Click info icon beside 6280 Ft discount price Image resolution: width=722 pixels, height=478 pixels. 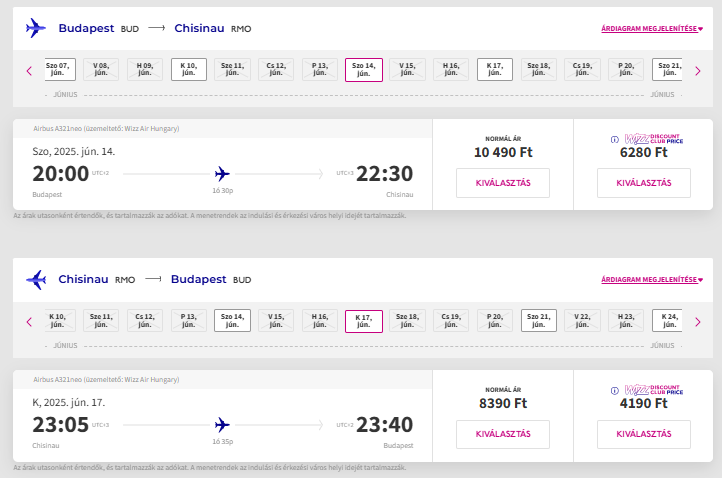(615, 140)
